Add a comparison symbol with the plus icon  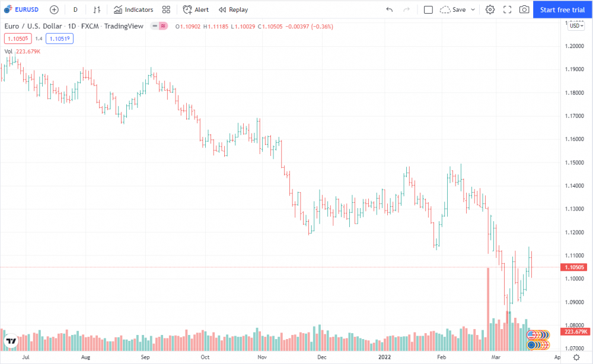[x=53, y=9]
